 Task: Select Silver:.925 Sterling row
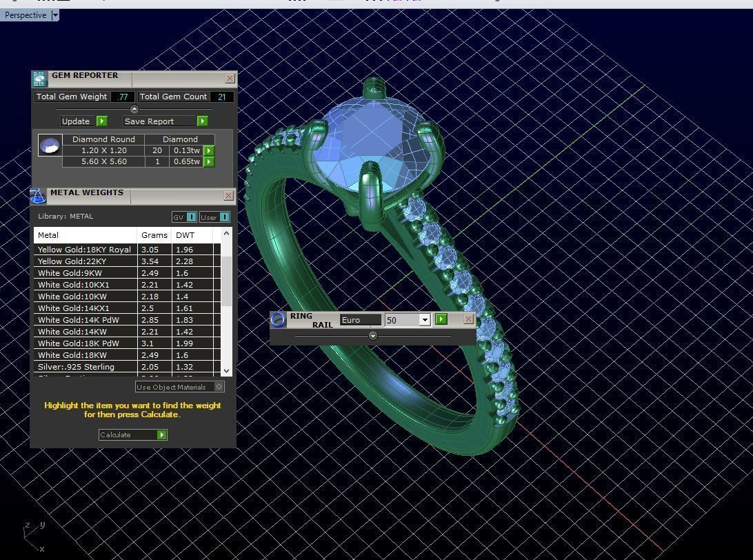click(x=127, y=367)
